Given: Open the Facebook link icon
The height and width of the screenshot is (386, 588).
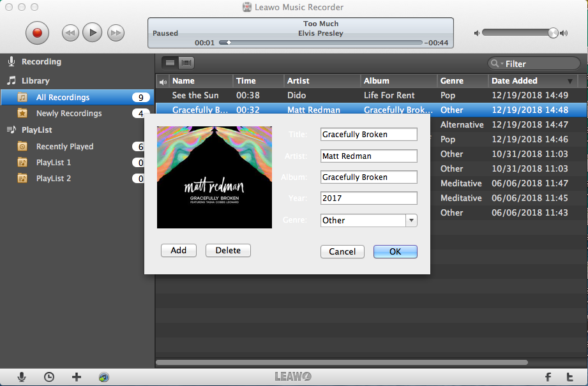Looking at the screenshot, I should click(548, 377).
